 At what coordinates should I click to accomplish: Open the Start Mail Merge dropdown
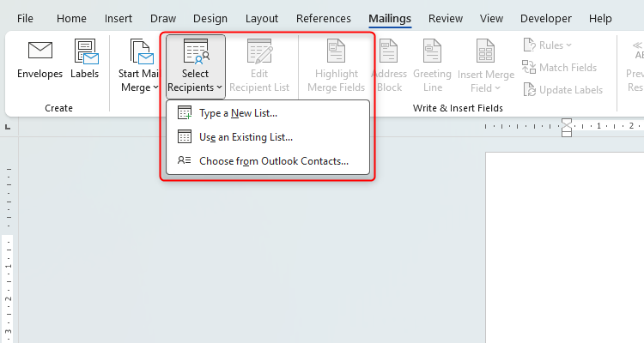(139, 66)
